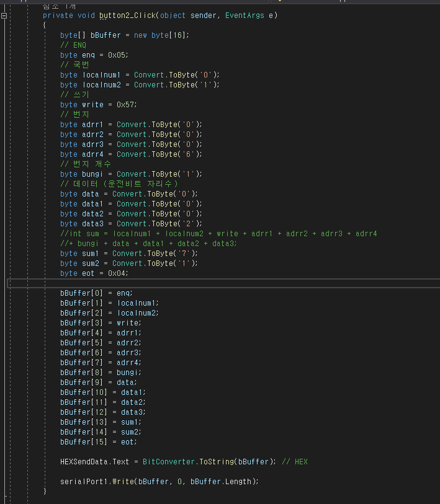Click the commented '//+ bungi + data' line
The width and height of the screenshot is (440, 504).
(148, 244)
